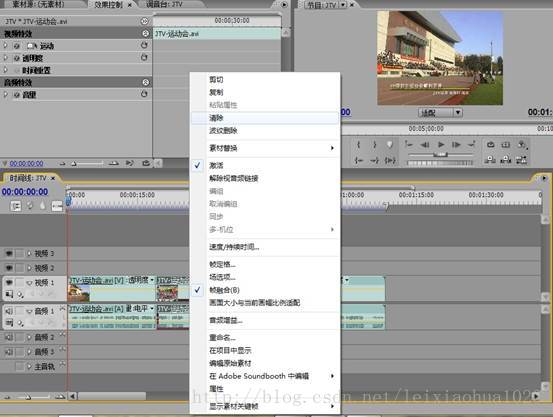
Task: Select the JTV-运动会.avi clip on 视频 1
Action: pos(112,288)
